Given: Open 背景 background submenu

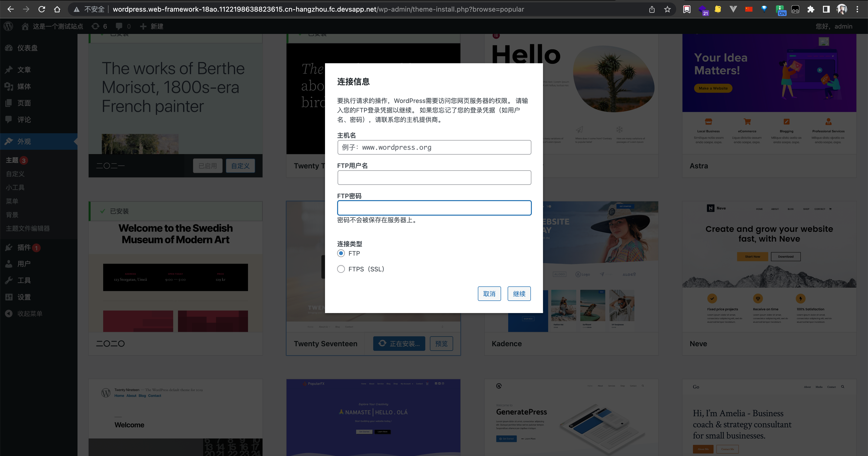Looking at the screenshot, I should point(12,215).
